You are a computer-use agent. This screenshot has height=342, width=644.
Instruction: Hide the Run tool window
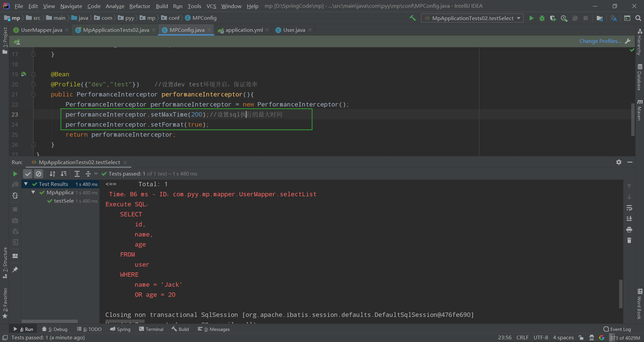[630, 162]
